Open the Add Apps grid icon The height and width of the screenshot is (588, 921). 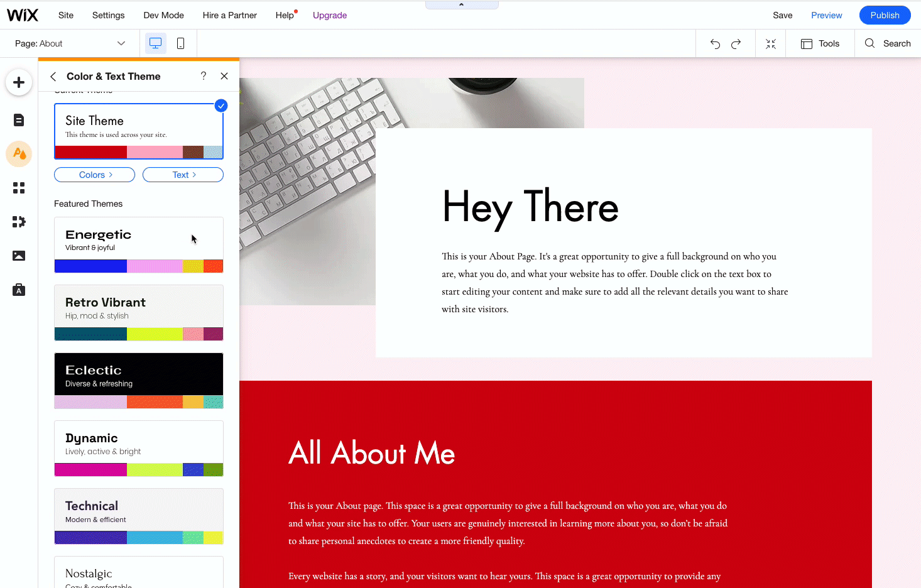point(19,188)
